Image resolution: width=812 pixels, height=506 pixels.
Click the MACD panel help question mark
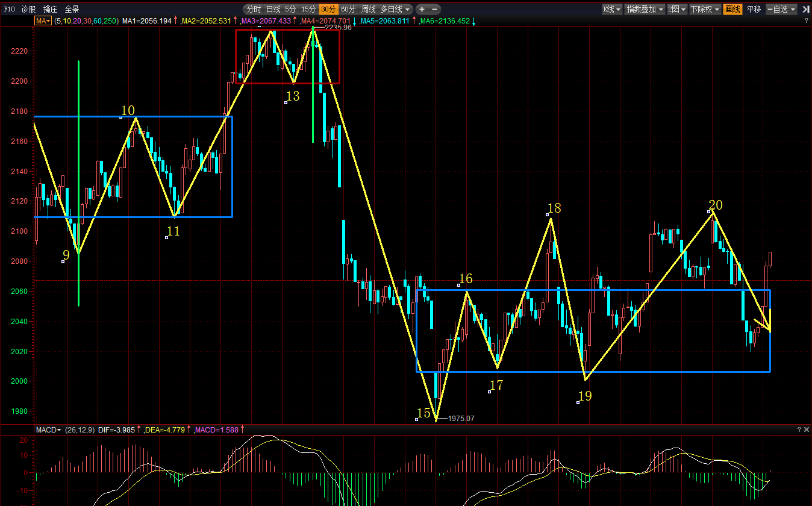tap(799, 429)
